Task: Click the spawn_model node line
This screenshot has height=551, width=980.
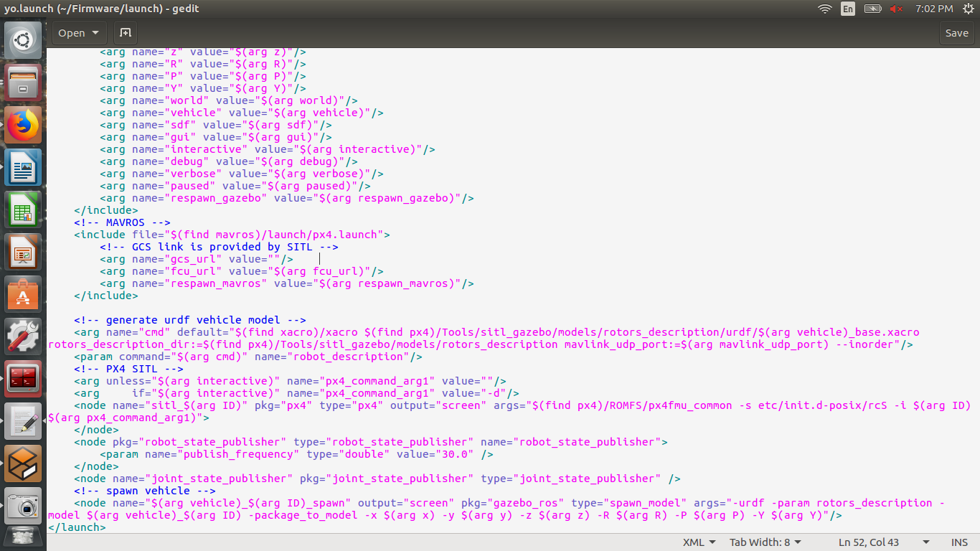Action: (x=496, y=509)
